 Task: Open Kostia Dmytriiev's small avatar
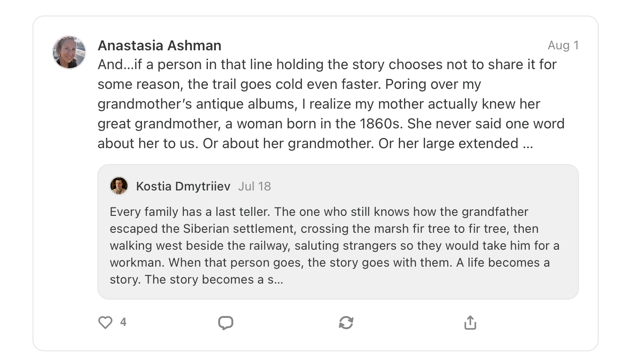click(x=119, y=186)
